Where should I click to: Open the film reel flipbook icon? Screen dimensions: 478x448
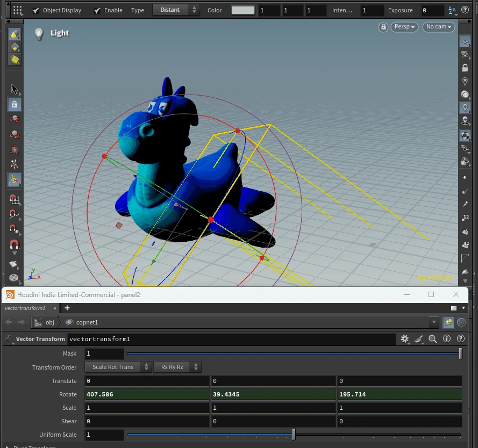[x=14, y=278]
